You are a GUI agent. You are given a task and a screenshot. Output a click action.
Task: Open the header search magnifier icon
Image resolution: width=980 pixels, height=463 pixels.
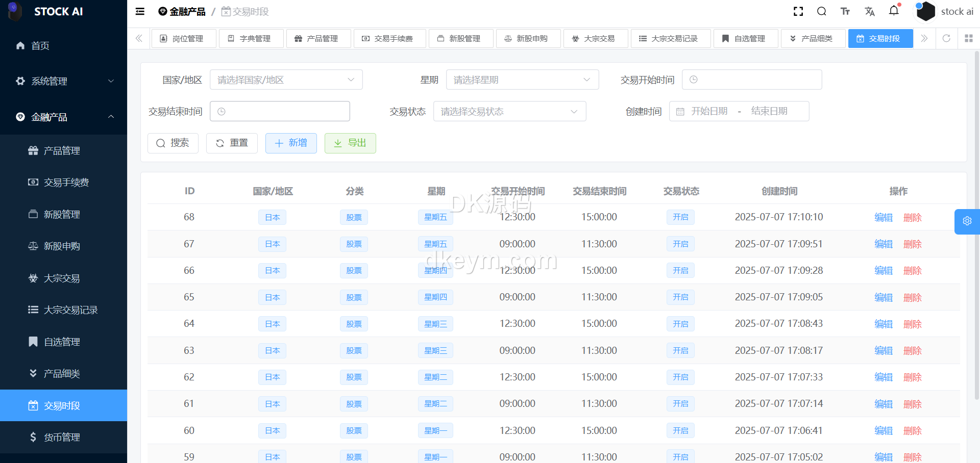point(821,11)
